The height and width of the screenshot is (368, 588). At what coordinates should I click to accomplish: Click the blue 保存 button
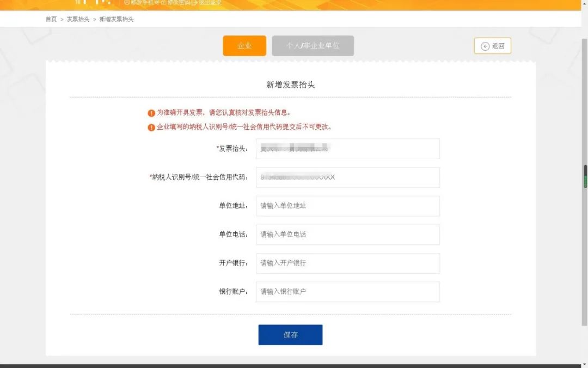coord(290,335)
